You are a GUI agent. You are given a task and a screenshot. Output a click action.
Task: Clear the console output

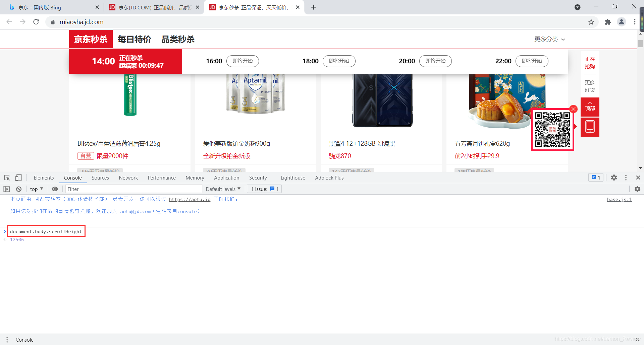(x=18, y=189)
